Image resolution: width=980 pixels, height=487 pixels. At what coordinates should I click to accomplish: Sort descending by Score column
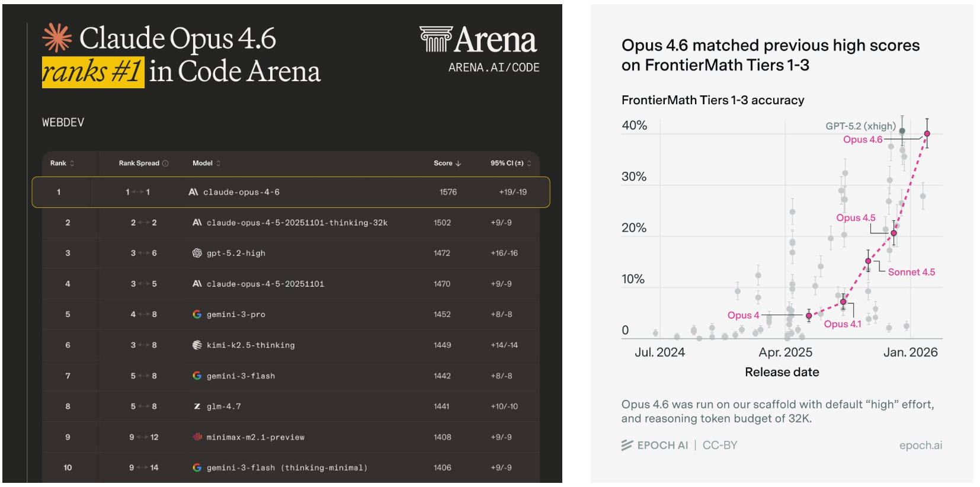[447, 164]
